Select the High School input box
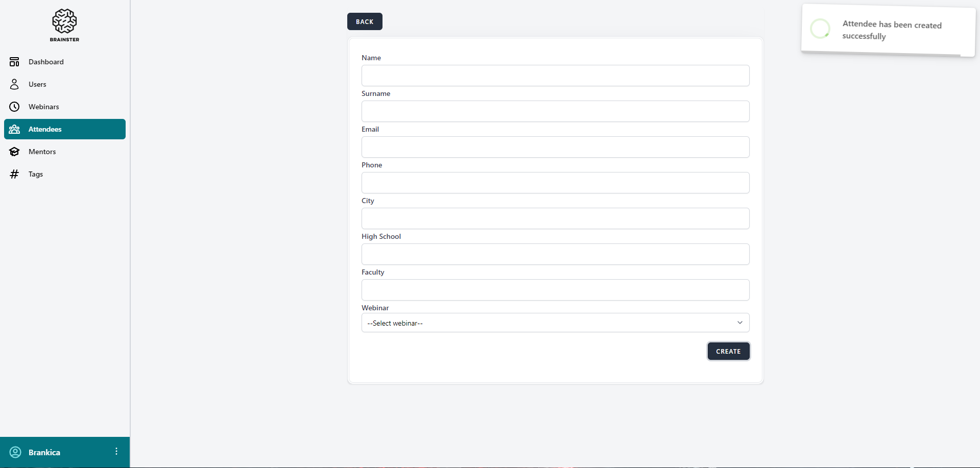Screen dimensions: 980x468 (555, 254)
